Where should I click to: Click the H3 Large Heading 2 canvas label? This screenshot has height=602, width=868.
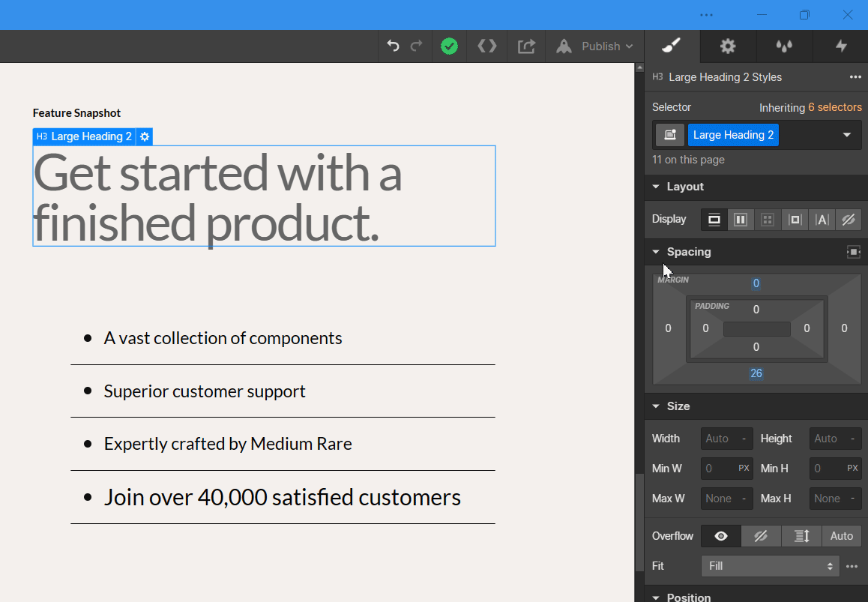(84, 136)
